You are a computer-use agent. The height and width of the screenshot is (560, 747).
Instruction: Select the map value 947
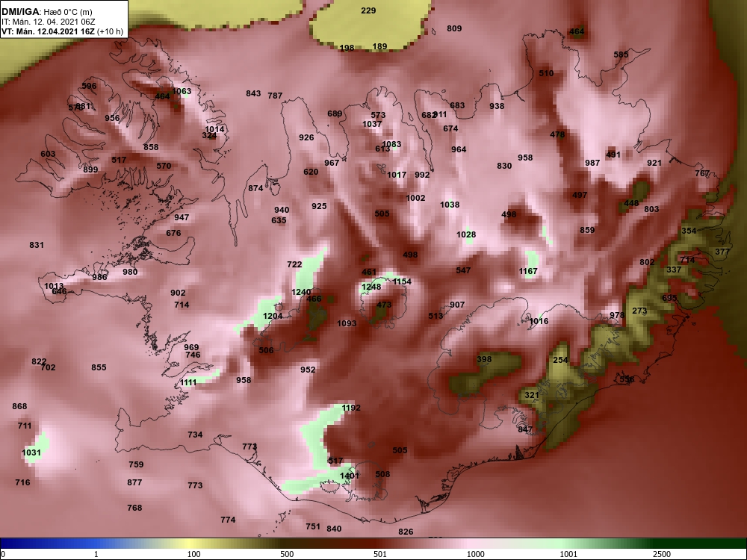pyautogui.click(x=181, y=217)
